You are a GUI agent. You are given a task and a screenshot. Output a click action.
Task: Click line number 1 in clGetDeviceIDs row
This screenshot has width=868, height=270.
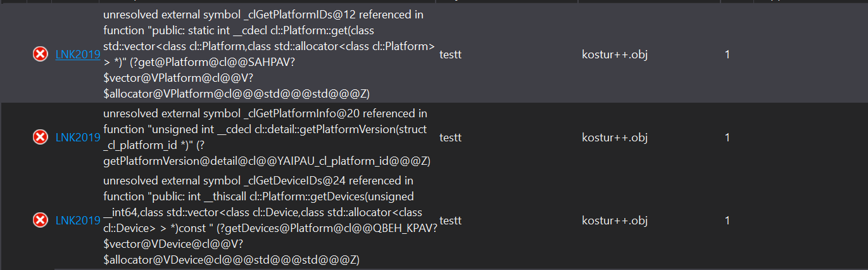(x=727, y=220)
